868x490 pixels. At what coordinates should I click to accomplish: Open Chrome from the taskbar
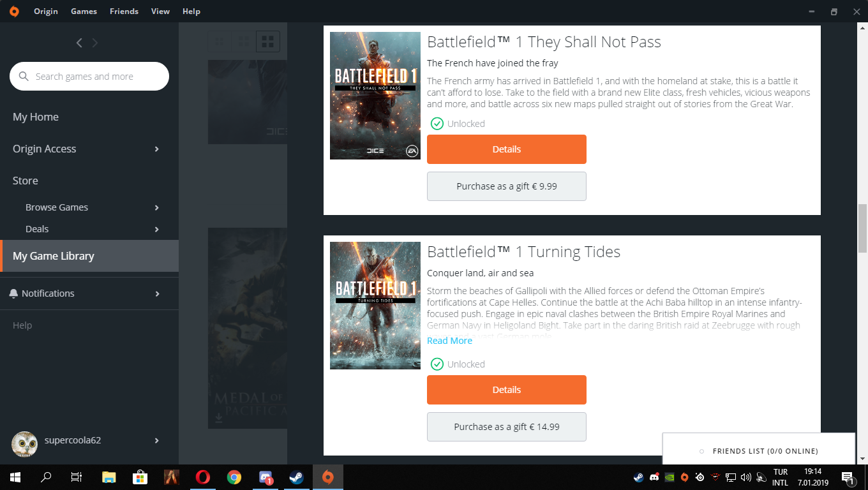234,477
